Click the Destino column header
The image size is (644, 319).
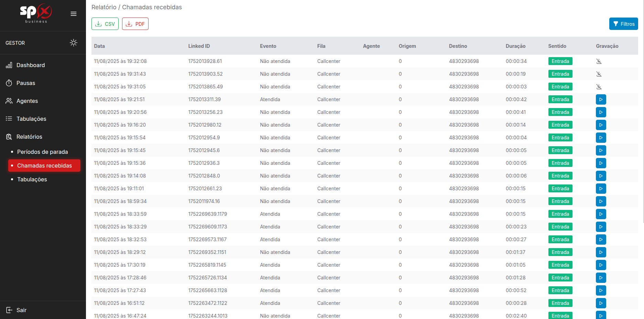[x=458, y=46]
